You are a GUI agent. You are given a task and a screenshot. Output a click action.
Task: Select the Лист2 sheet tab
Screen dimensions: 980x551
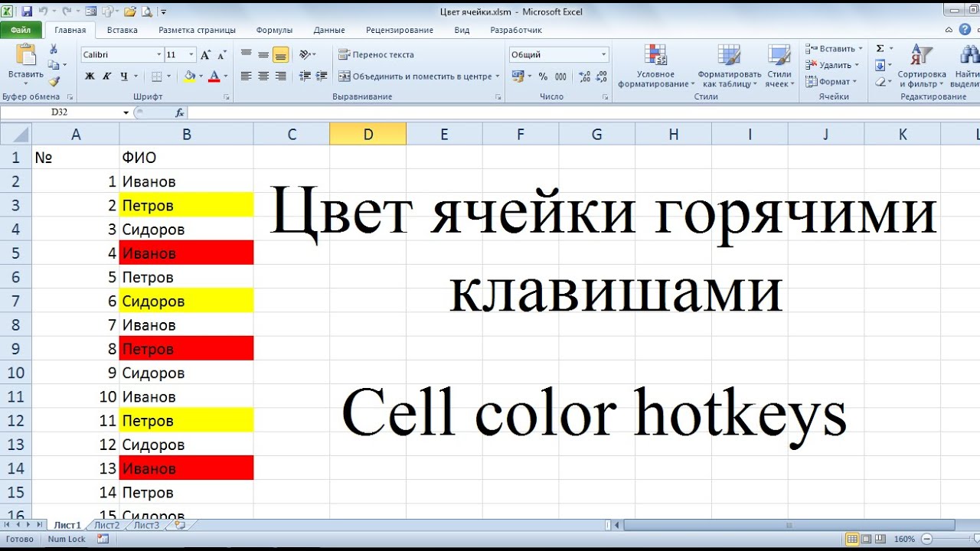[107, 525]
